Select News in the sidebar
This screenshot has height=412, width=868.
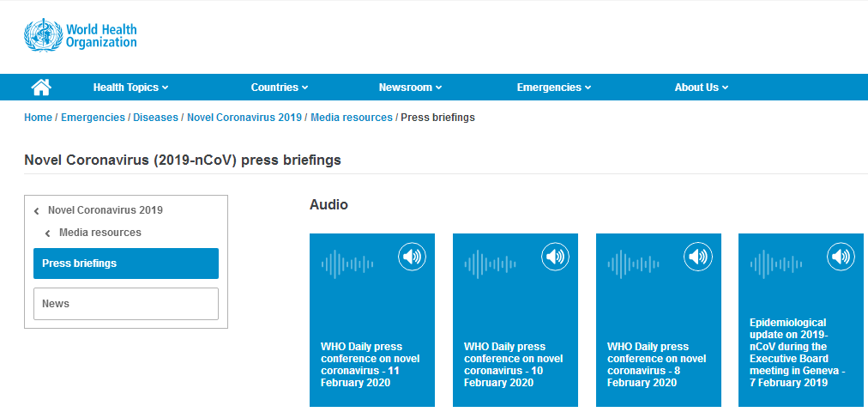[x=126, y=304]
